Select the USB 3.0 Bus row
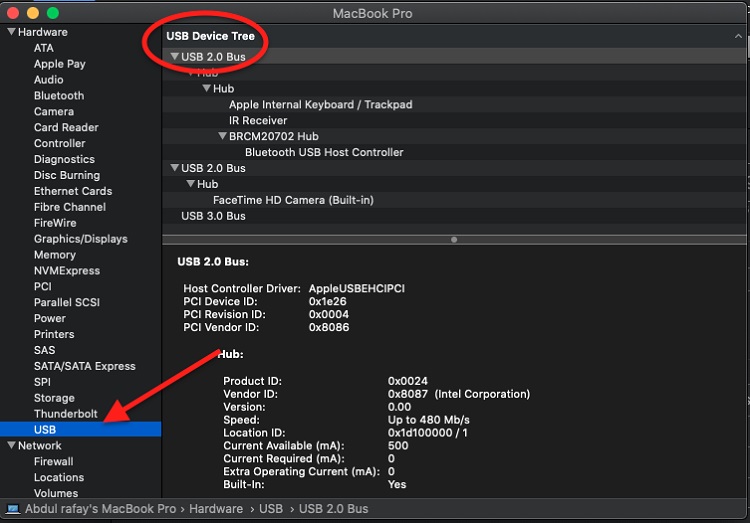This screenshot has height=523, width=750. [454, 216]
